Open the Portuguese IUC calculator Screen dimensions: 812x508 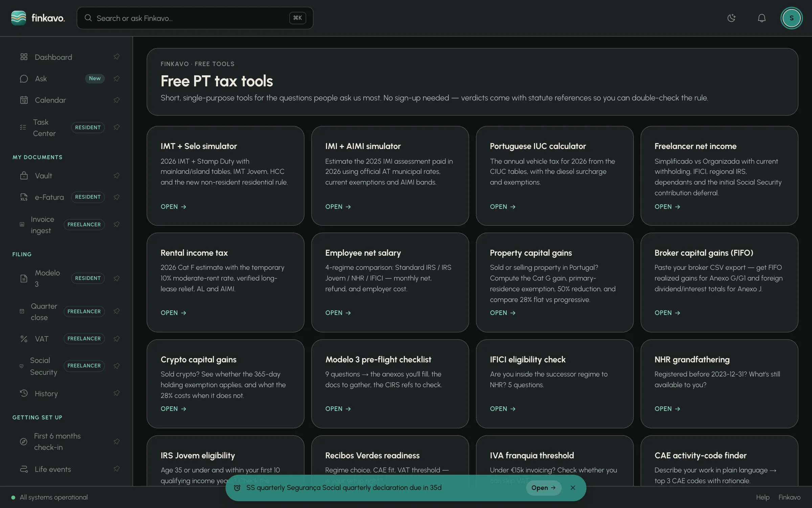[x=502, y=207]
